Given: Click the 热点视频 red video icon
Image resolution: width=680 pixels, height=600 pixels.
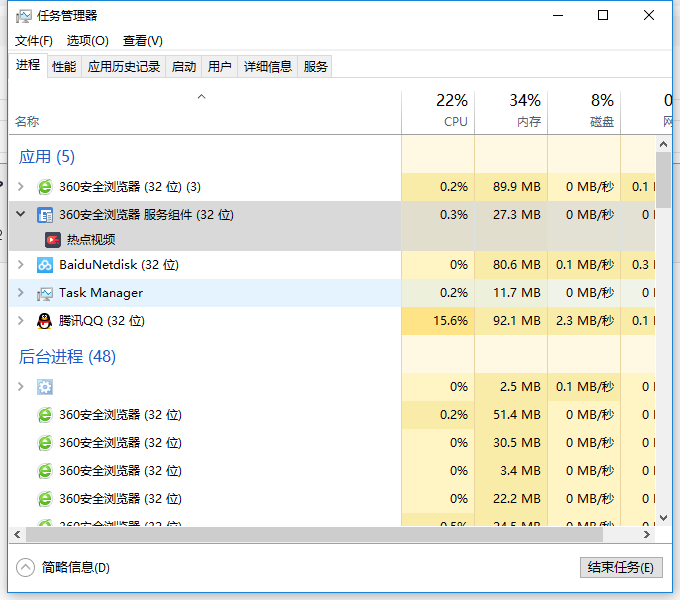Looking at the screenshot, I should pyautogui.click(x=53, y=240).
